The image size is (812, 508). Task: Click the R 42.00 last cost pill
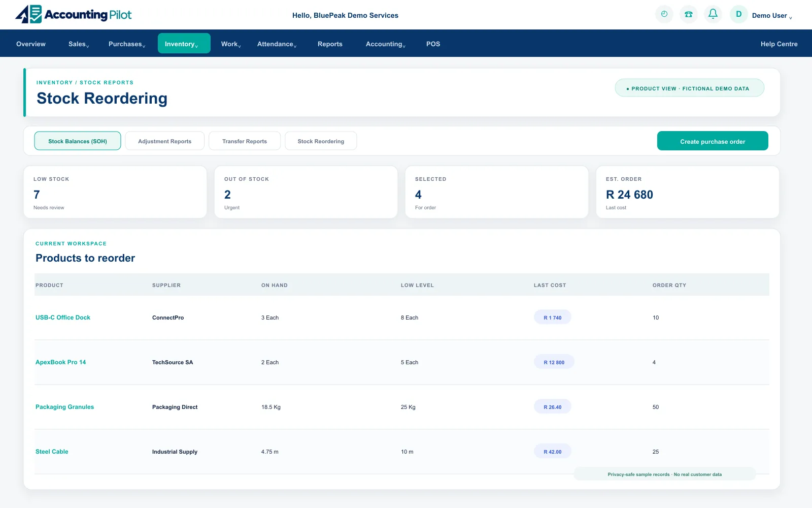point(553,452)
